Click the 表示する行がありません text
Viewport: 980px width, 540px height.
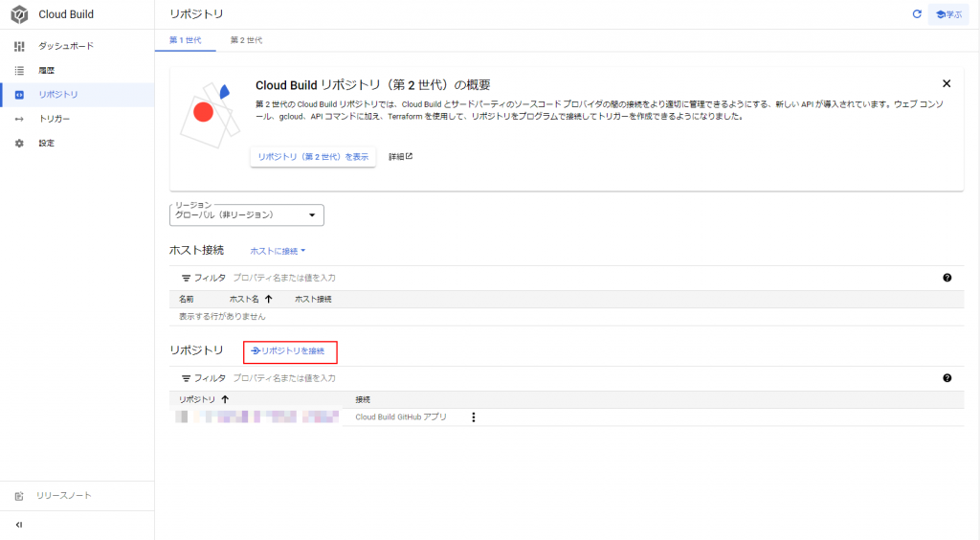(222, 317)
